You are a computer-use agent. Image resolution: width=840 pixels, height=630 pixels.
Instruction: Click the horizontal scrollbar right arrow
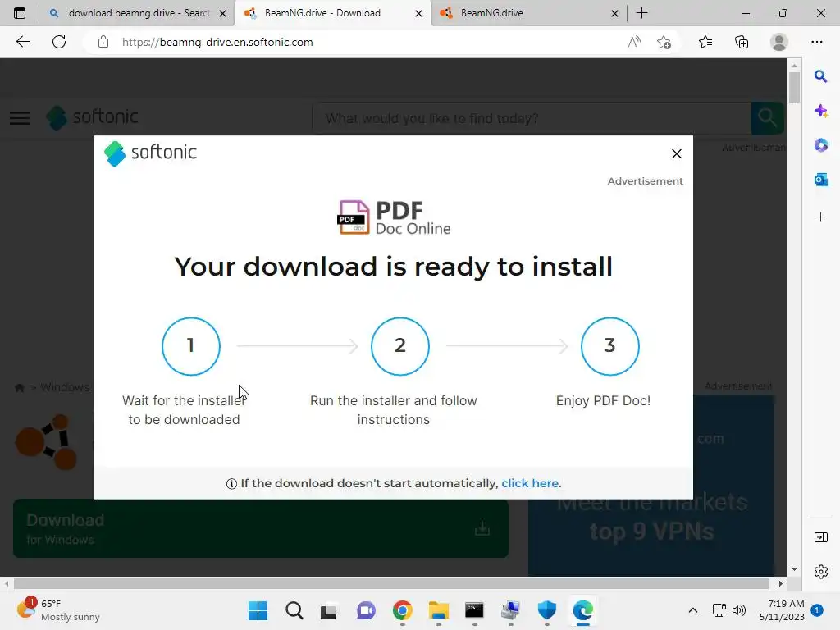tap(781, 583)
